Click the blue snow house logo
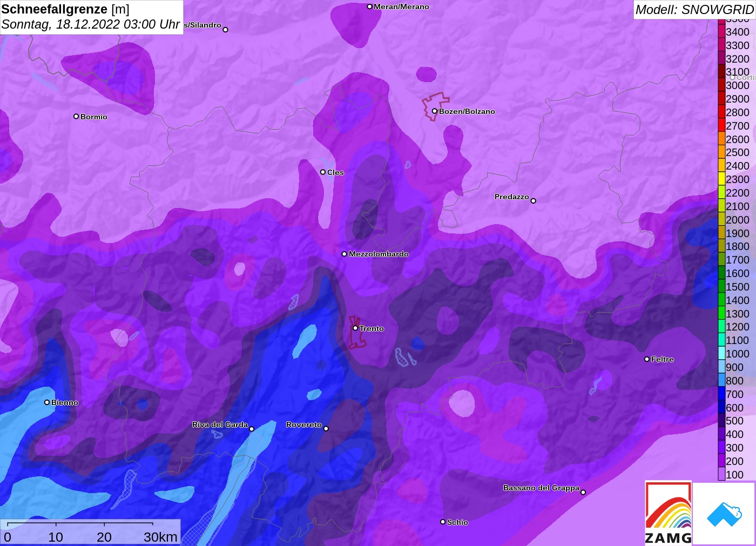Screen dimensions: 756x546 [x=724, y=514]
